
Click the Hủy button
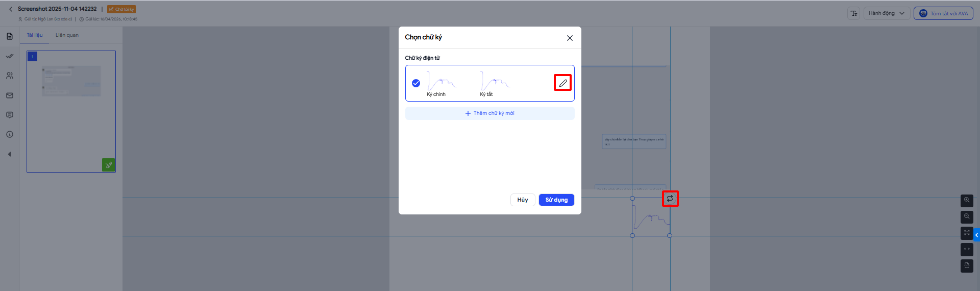pos(522,200)
